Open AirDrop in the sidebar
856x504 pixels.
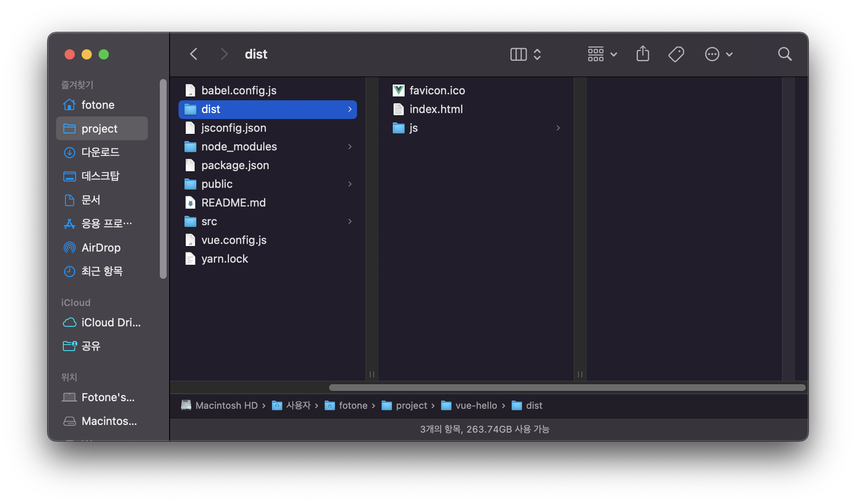coord(102,247)
